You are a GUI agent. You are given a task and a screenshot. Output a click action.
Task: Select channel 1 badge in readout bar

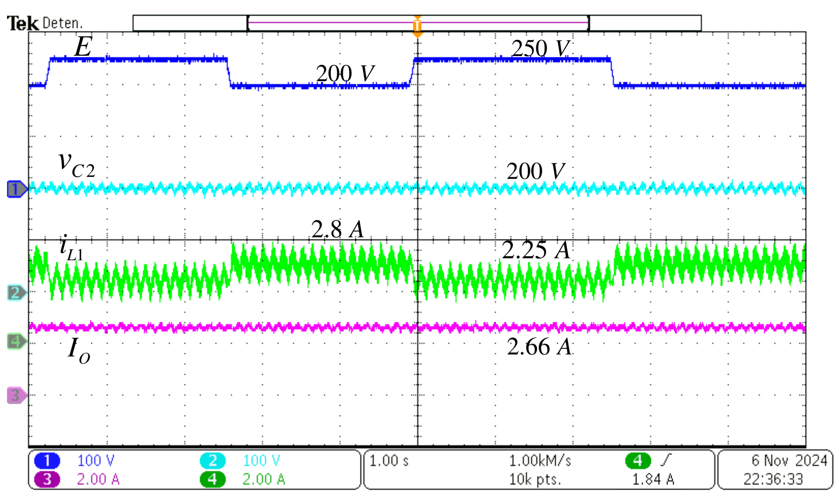coord(47,461)
